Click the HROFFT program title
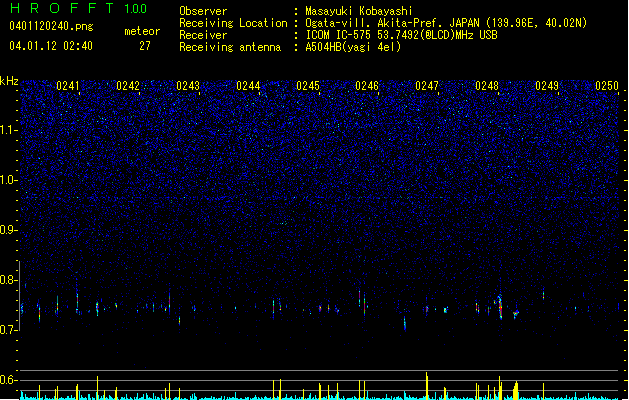This screenshot has height=400, width=629. click(x=62, y=8)
